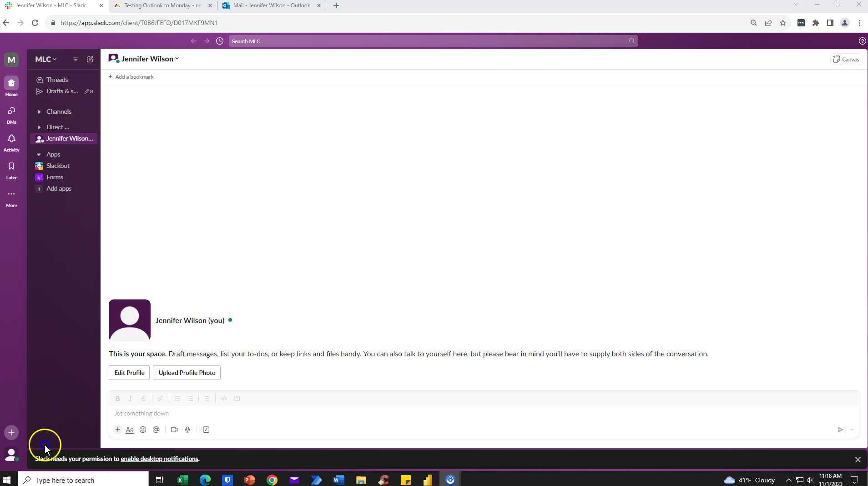Record an audio clip with the microphone icon
The image size is (868, 486).
pyautogui.click(x=187, y=430)
